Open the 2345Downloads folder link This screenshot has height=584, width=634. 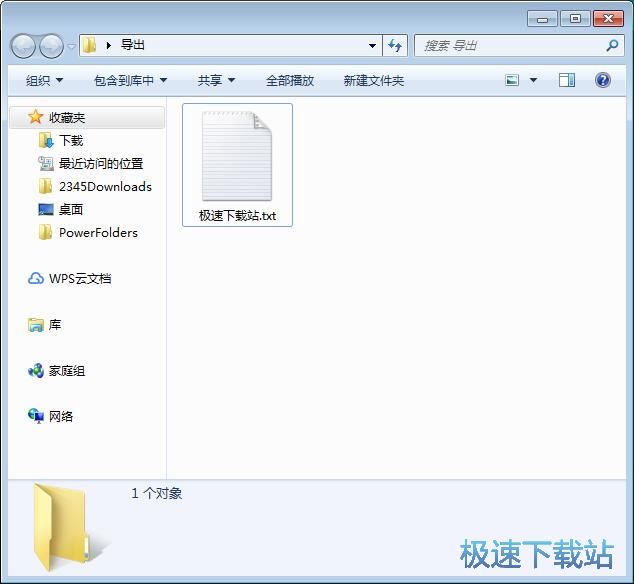105,186
